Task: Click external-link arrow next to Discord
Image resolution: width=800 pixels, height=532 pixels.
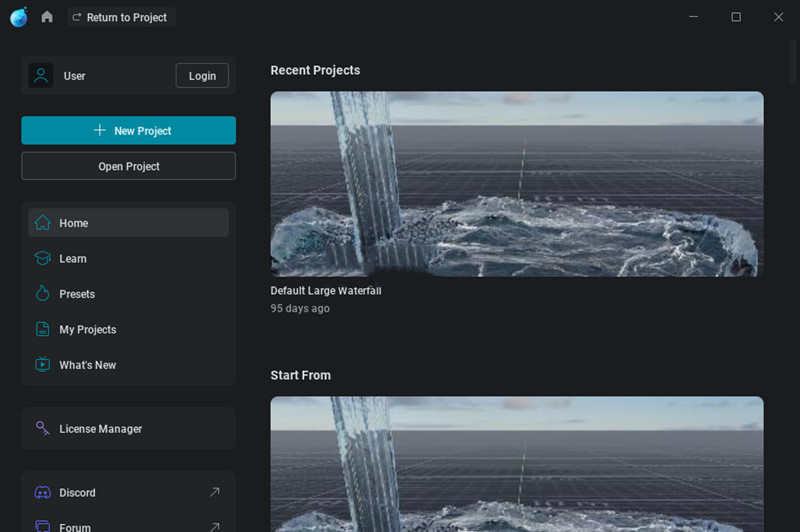Action: (215, 492)
